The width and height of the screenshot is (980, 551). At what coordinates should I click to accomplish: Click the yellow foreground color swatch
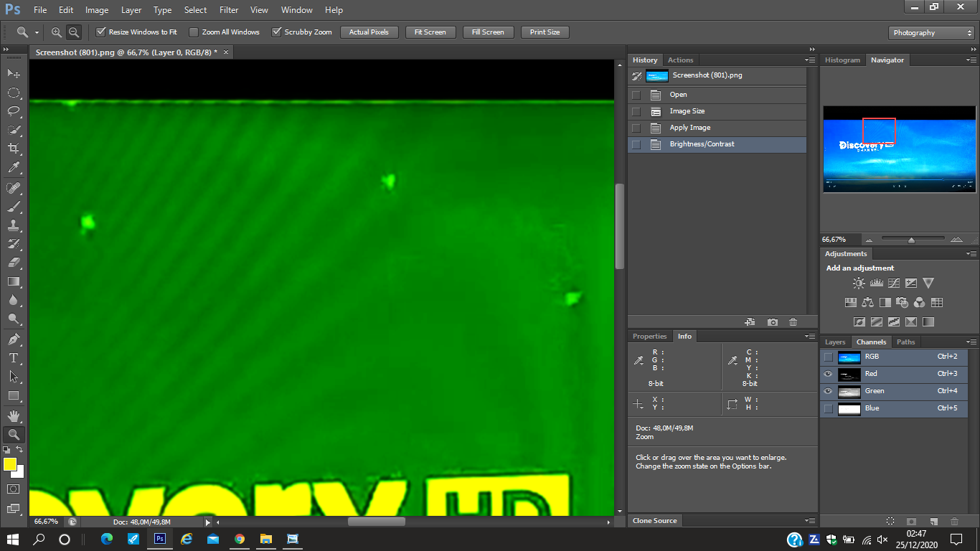click(x=10, y=464)
